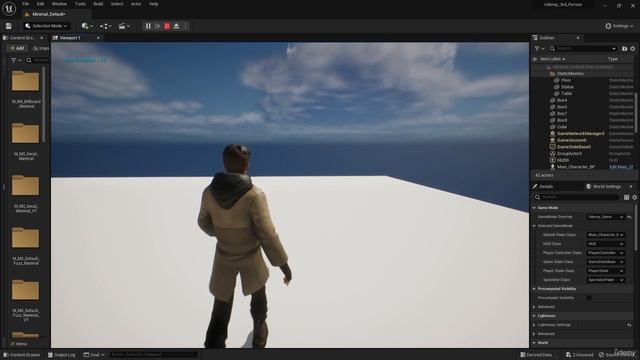Click the Unreal Engine logo icon
The height and width of the screenshot is (360, 640).
9,9
